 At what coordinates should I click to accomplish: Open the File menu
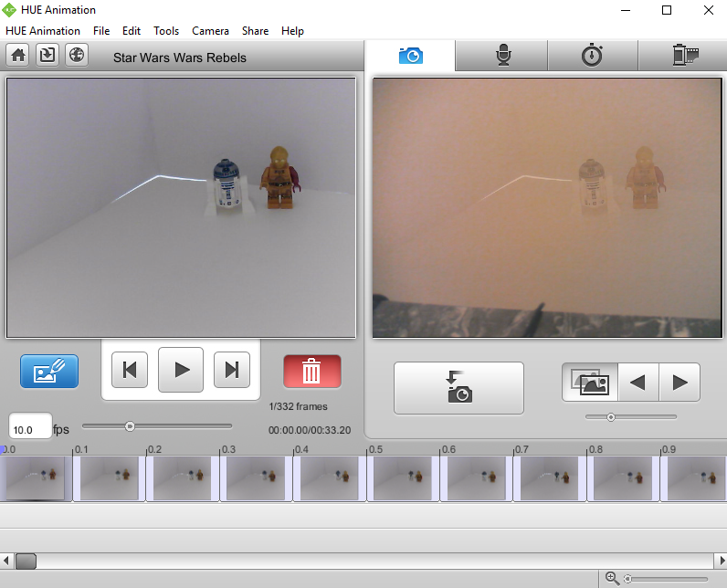coord(101,31)
